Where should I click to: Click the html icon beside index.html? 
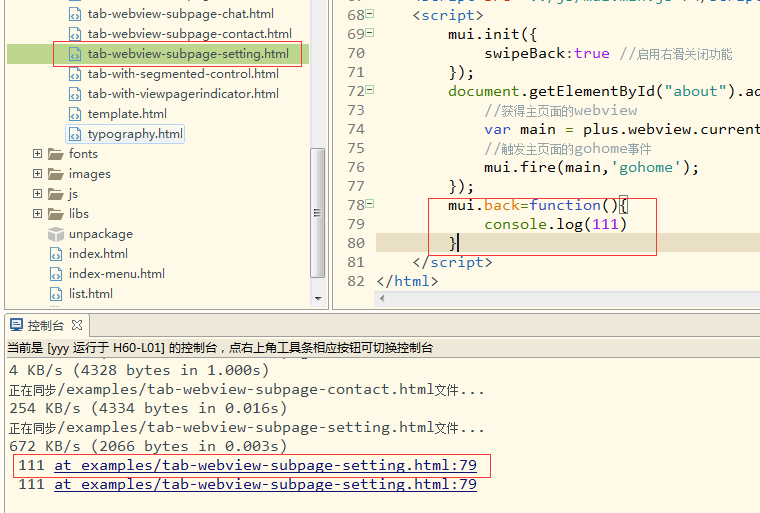[x=56, y=254]
